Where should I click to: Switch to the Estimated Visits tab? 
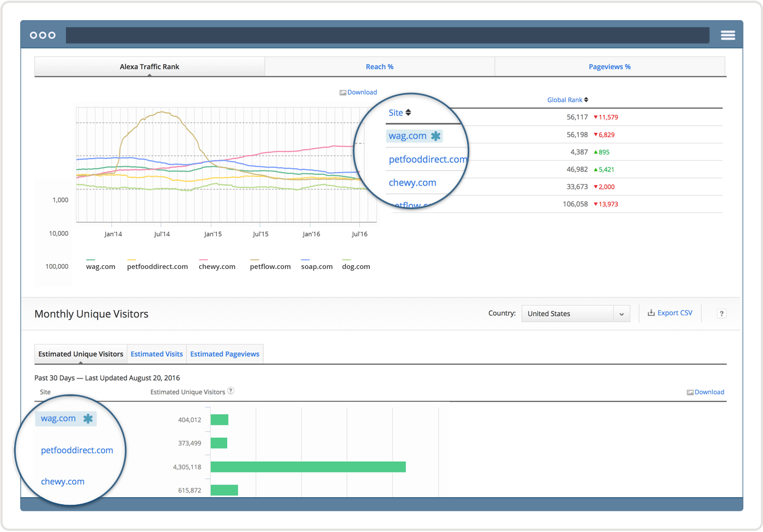[x=157, y=354]
